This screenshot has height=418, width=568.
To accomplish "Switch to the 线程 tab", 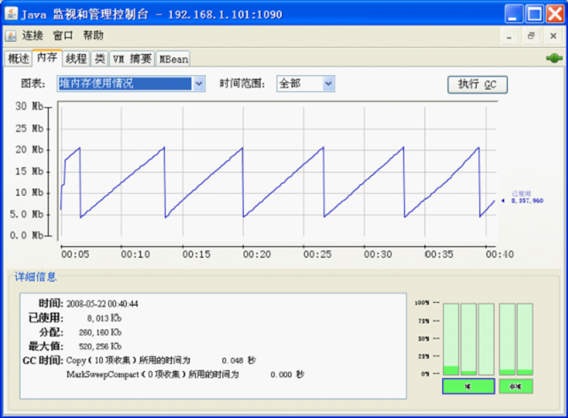I will [76, 59].
